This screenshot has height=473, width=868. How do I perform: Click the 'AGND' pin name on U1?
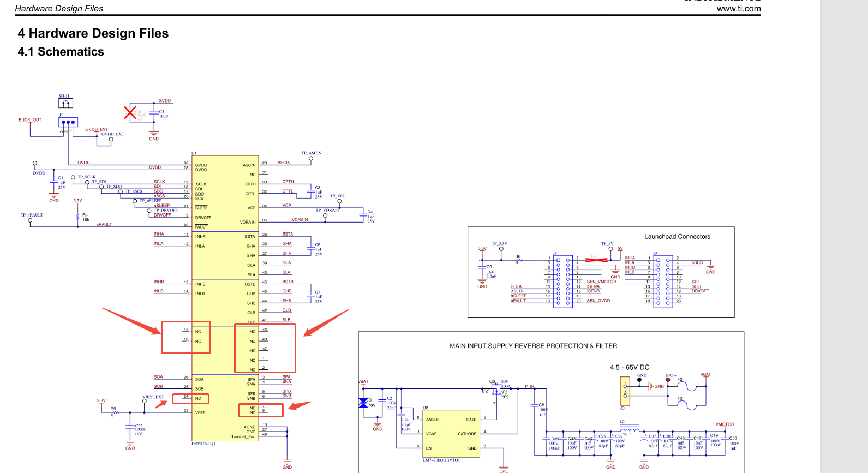[x=249, y=427]
